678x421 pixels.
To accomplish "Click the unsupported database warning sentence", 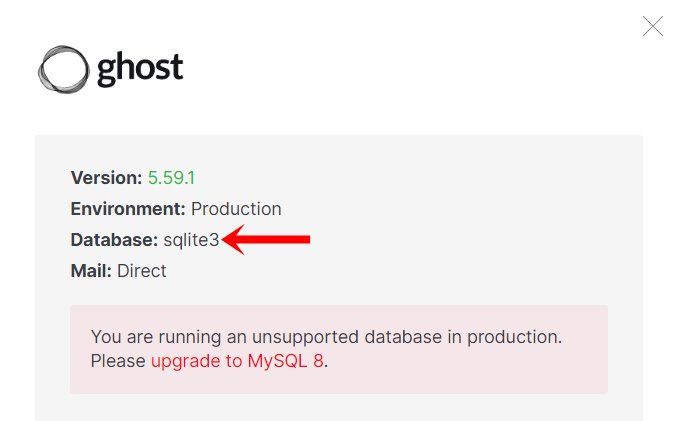I will click(326, 337).
